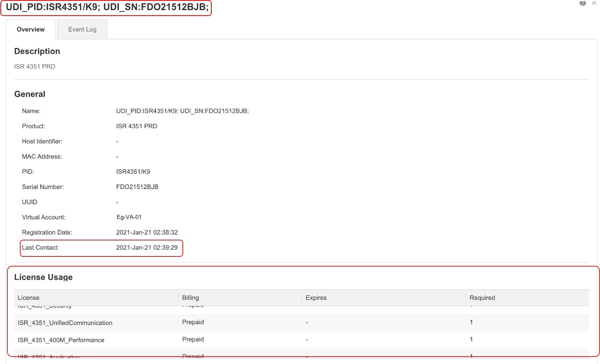Click Required count for UnifiedCommunication license

coord(471,322)
